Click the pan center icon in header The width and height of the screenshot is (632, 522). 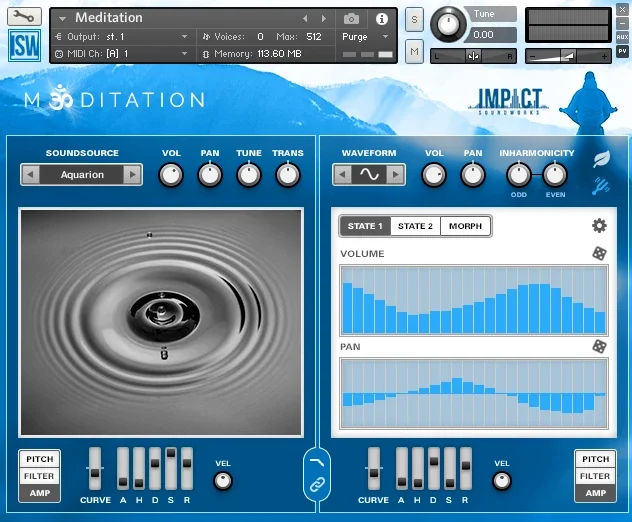[x=473, y=56]
